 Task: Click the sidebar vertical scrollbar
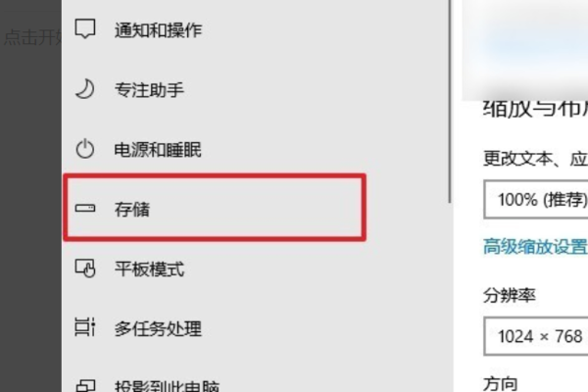(x=449, y=101)
